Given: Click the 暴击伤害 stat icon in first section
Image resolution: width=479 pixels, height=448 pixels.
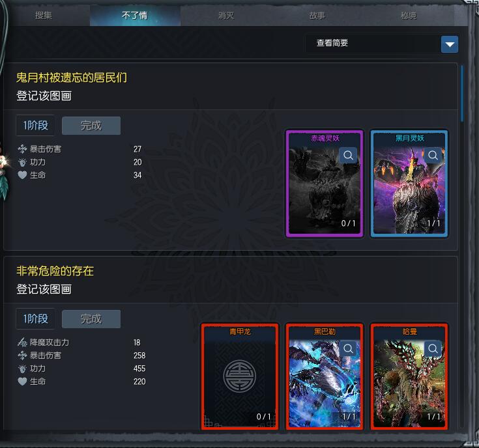Looking at the screenshot, I should point(22,149).
